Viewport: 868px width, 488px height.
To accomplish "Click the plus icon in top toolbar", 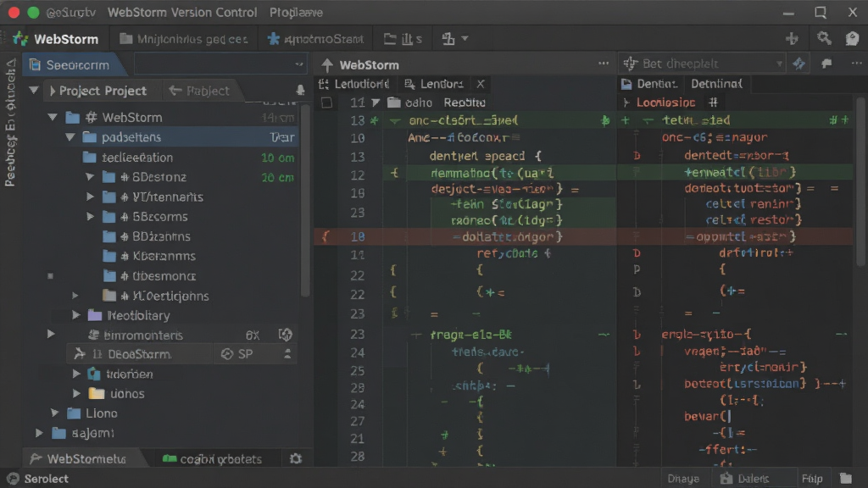I will pyautogui.click(x=793, y=38).
